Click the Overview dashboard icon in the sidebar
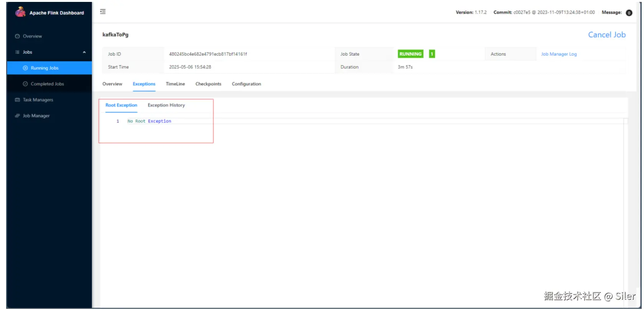The image size is (644, 310). coord(17,36)
